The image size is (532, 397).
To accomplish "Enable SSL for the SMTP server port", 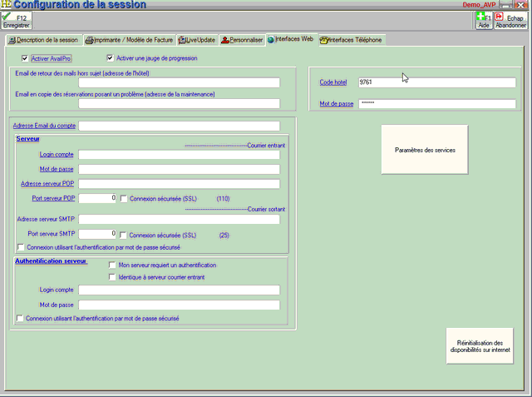I will pos(124,234).
